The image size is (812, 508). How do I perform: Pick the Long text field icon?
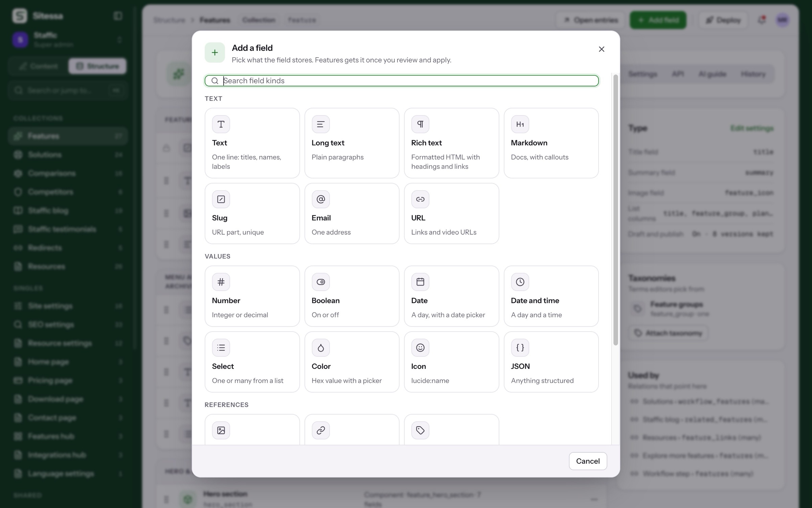point(320,124)
